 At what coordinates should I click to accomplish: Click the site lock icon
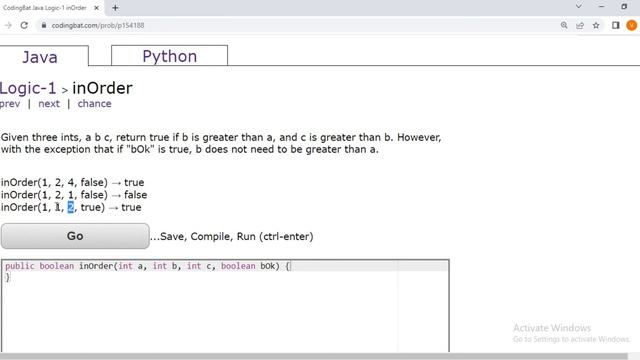point(44,25)
